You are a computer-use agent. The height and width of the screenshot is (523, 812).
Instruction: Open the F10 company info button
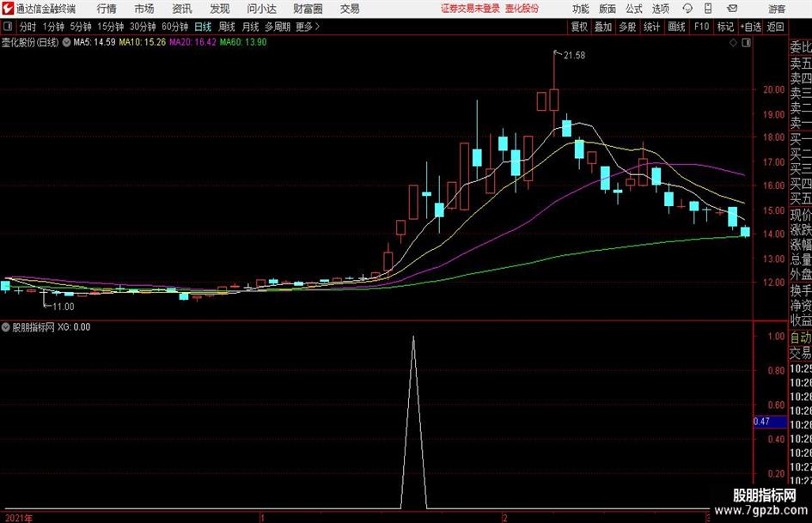coord(702,27)
